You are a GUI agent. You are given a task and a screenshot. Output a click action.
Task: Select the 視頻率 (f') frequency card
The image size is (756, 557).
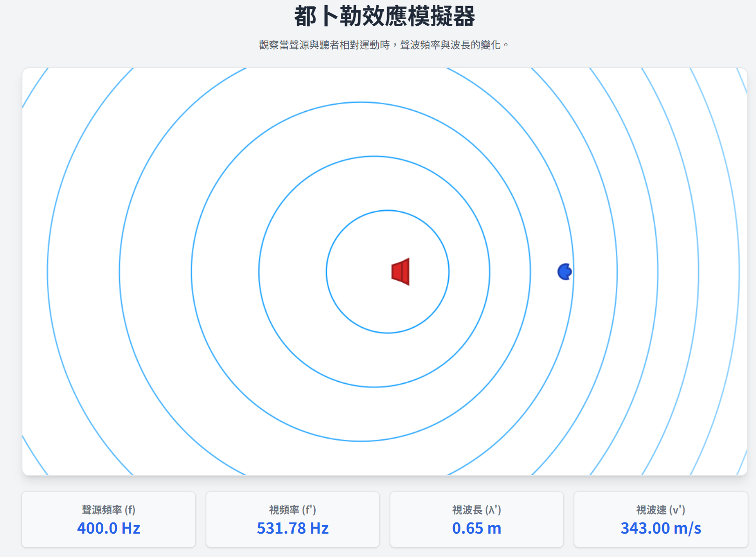[292, 519]
